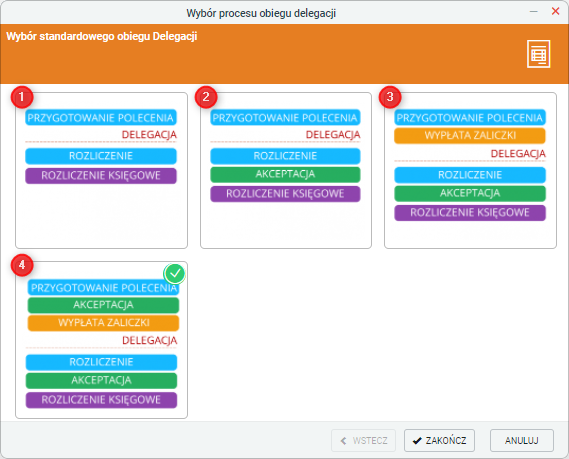Close the delegation process dialog

pyautogui.click(x=555, y=11)
